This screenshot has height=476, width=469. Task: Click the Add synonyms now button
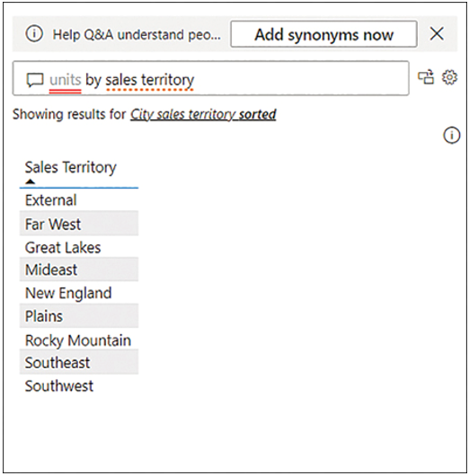coord(323,34)
